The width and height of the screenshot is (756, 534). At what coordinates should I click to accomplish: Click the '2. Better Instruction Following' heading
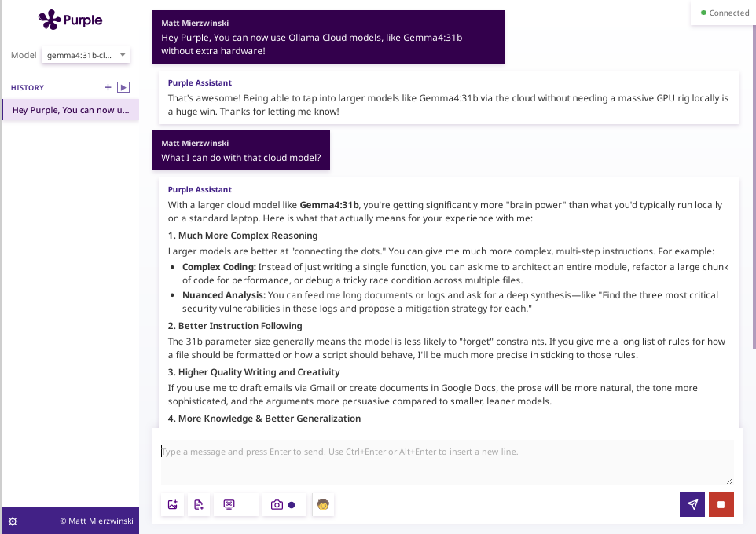click(235, 326)
